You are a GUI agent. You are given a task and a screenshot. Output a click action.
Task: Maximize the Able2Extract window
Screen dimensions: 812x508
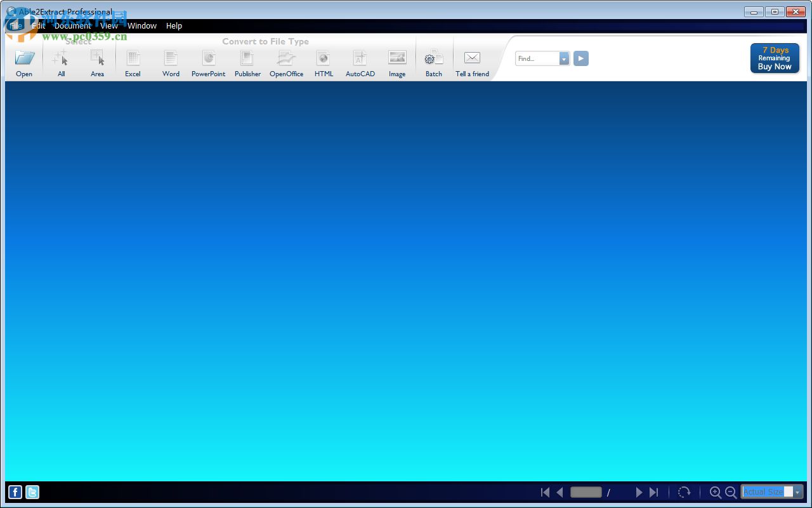(775, 11)
